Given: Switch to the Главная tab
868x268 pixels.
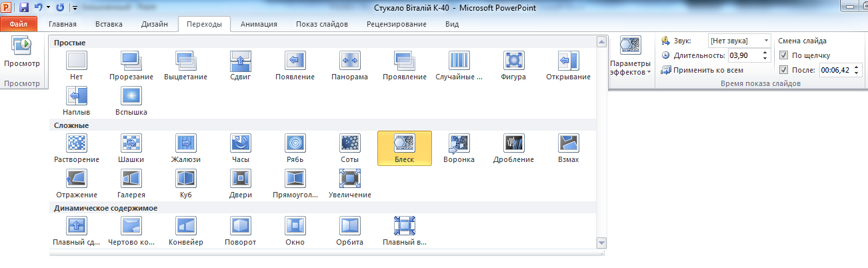Looking at the screenshot, I should [63, 25].
